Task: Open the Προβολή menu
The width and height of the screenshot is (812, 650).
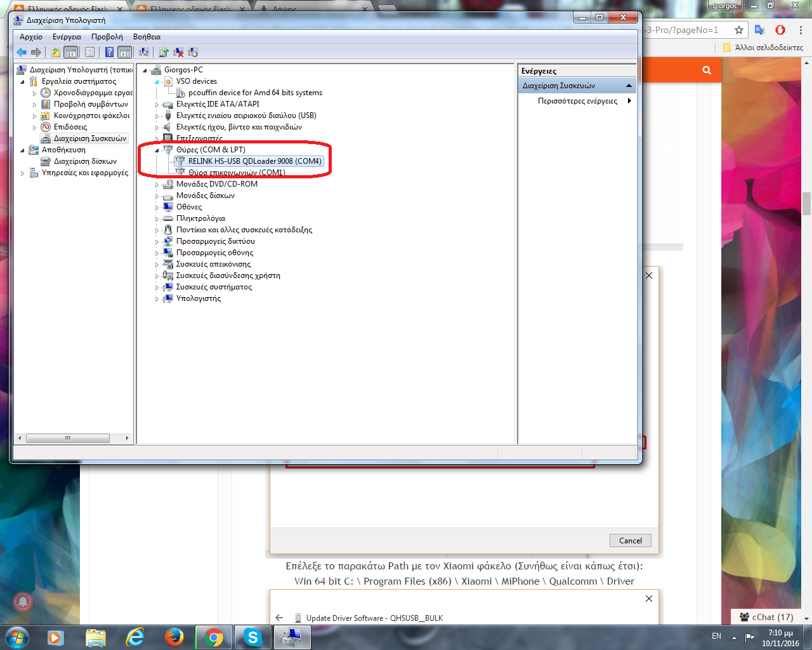Action: [107, 37]
